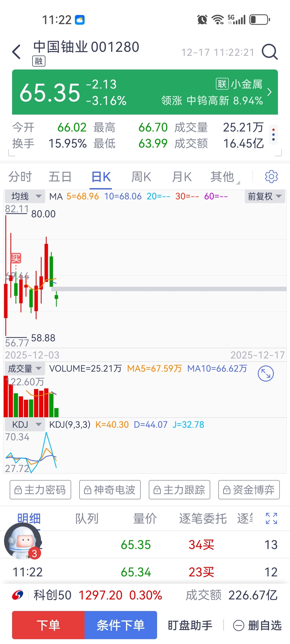Tap 删自选 to remove from watchlist
Screen dimensions: 290x644
257,625
